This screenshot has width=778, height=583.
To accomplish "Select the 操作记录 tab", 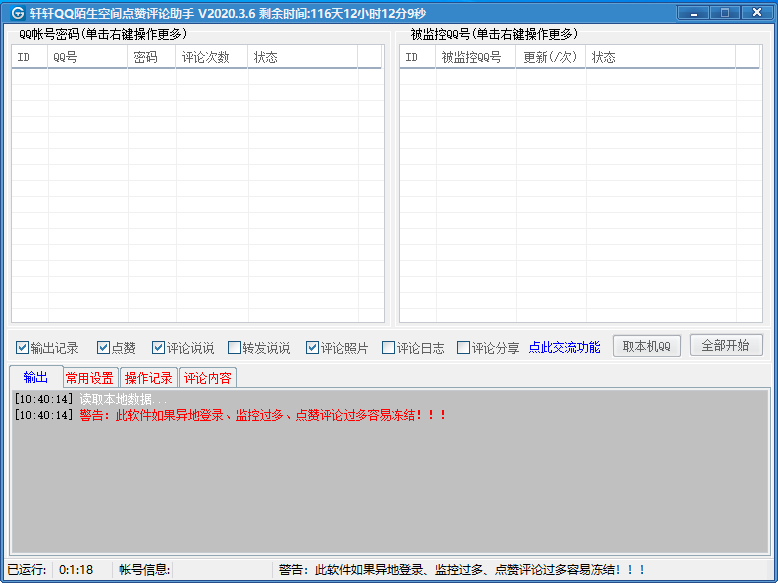I will click(149, 378).
